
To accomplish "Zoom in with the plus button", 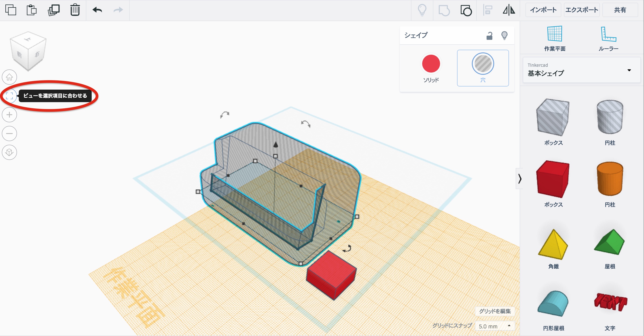I will [9, 115].
